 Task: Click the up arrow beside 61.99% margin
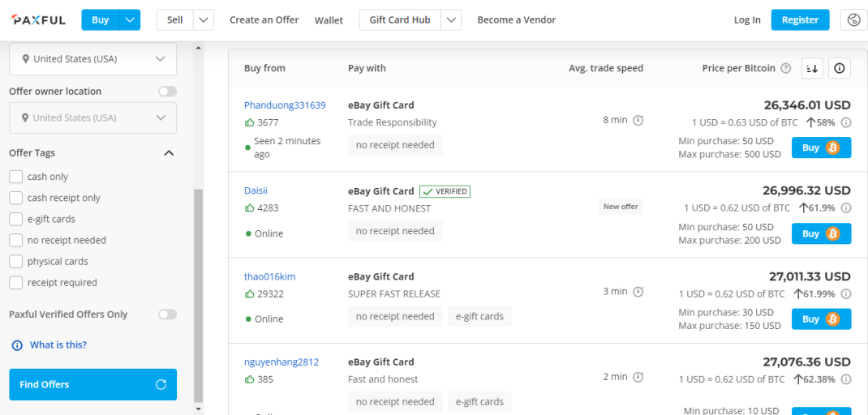coord(797,293)
